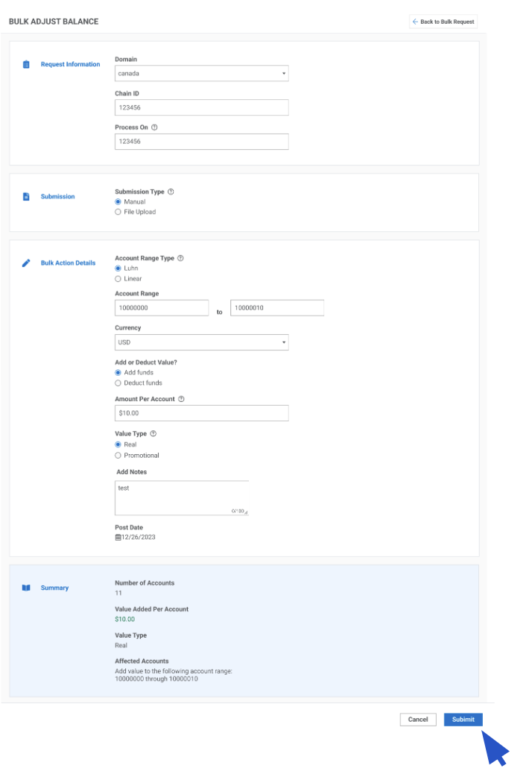The image size is (532, 780).
Task: Open the Post Date calendar icon
Action: click(118, 537)
